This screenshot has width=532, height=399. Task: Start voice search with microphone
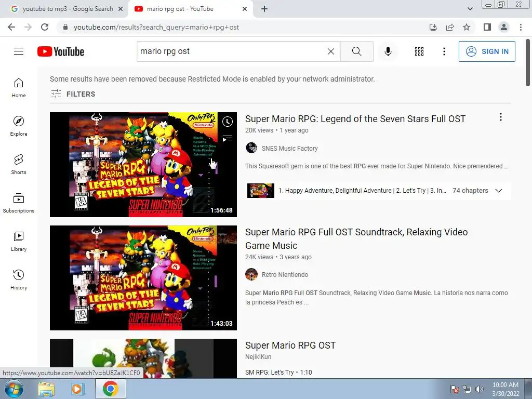tap(388, 51)
